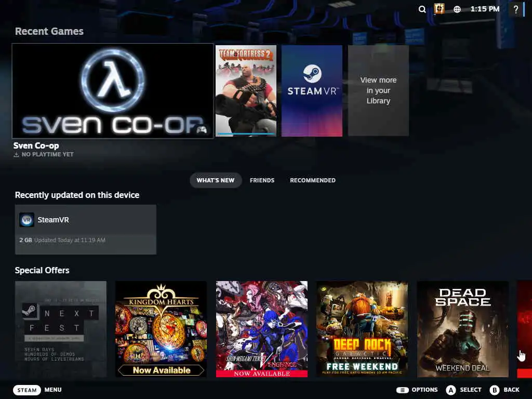
Task: Click the Team Fortress 2 progress bar
Action: click(x=246, y=135)
